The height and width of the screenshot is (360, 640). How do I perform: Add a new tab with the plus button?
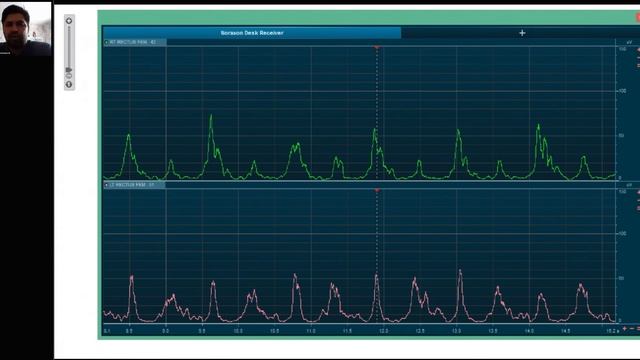[x=522, y=33]
